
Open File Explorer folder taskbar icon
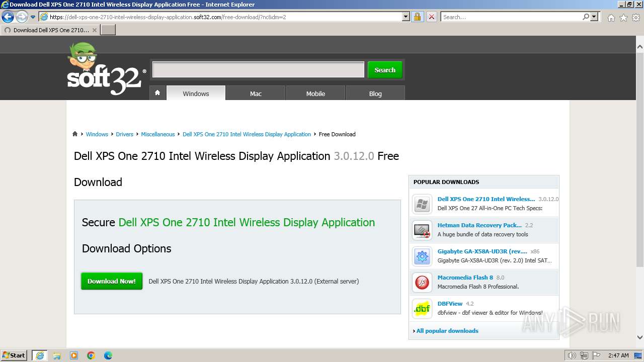(57, 355)
